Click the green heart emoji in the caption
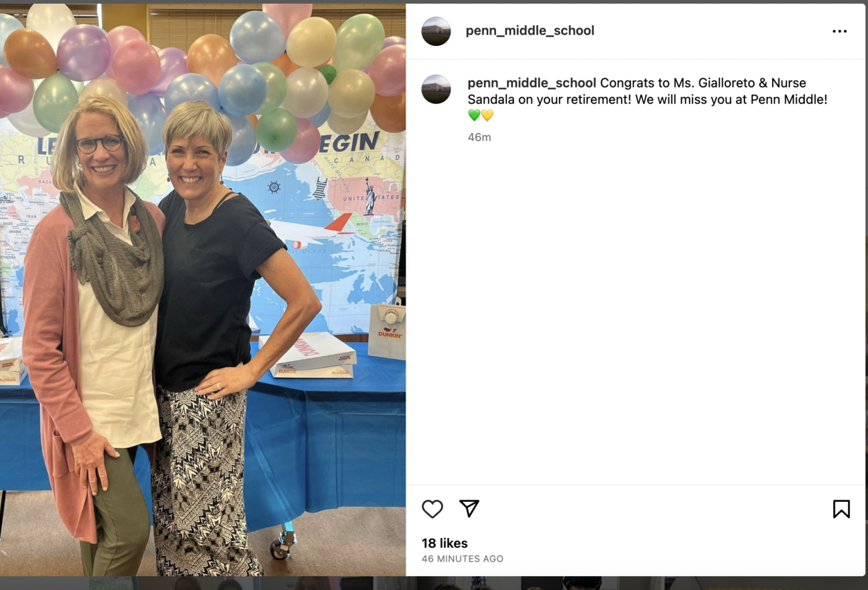This screenshot has height=590, width=868. (474, 116)
